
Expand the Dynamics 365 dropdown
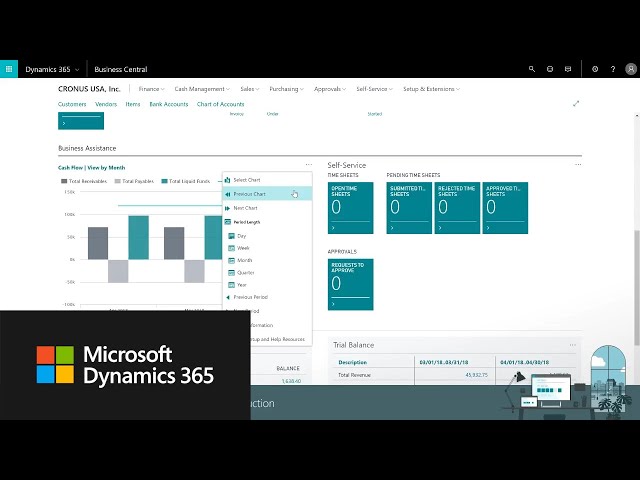(x=52, y=69)
